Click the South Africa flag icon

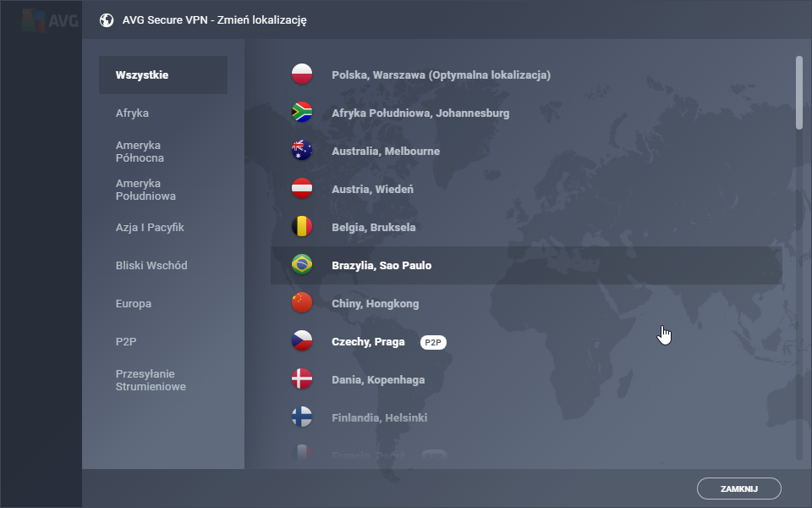(x=302, y=113)
